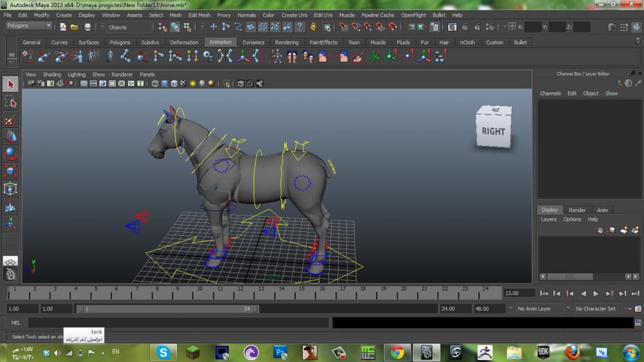Screen dimensions: 644x362
Task: Choose the Scale tool in the toolbox
Action: (x=10, y=171)
